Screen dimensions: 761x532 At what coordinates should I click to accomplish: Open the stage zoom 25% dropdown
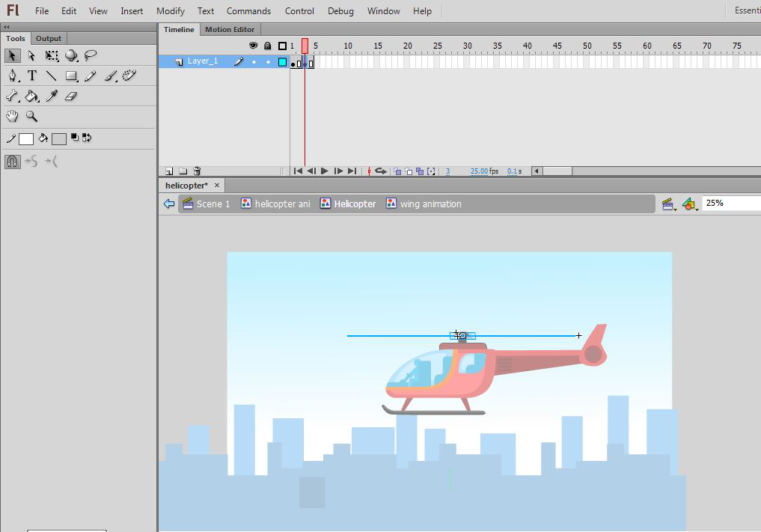731,203
